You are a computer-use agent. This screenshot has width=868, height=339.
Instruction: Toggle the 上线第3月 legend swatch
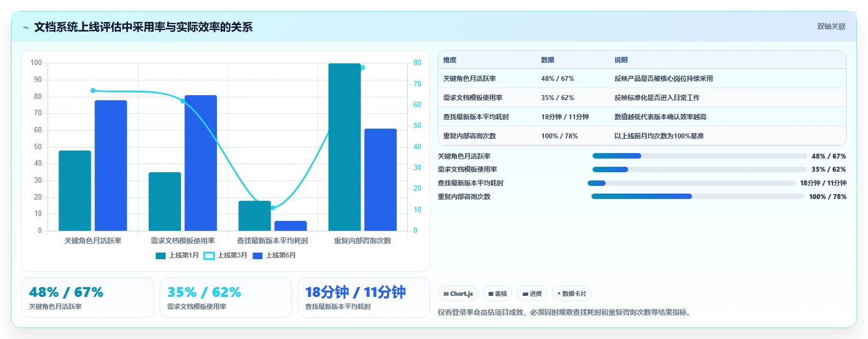pyautogui.click(x=209, y=255)
